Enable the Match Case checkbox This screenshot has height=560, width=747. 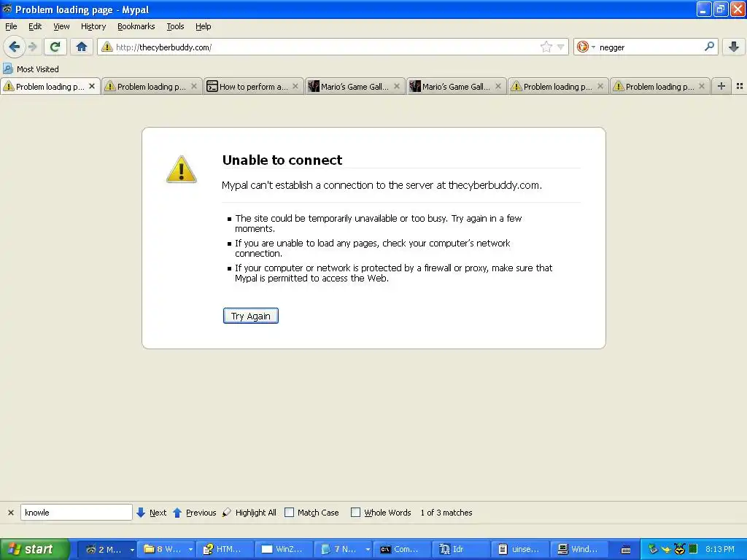tap(289, 513)
